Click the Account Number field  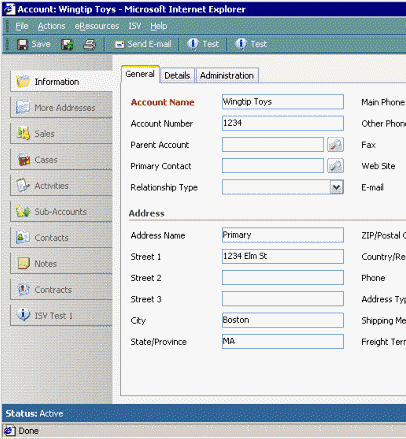pos(283,123)
